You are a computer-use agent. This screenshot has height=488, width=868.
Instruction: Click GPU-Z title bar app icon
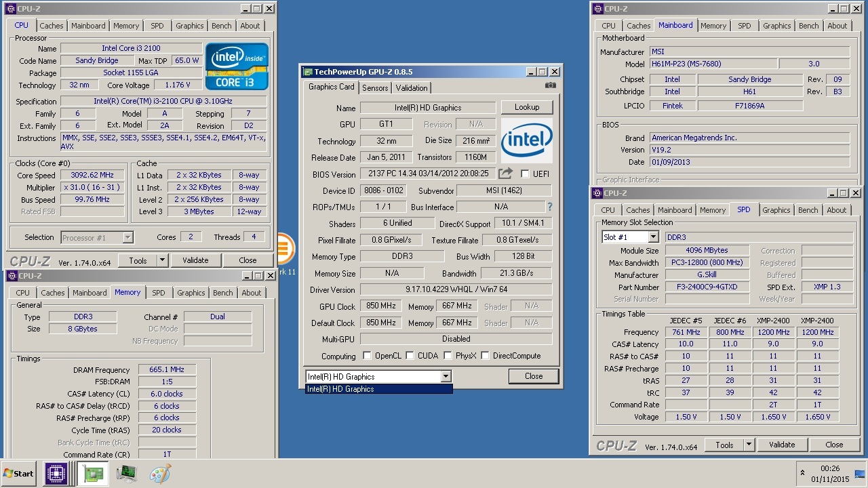[x=309, y=71]
